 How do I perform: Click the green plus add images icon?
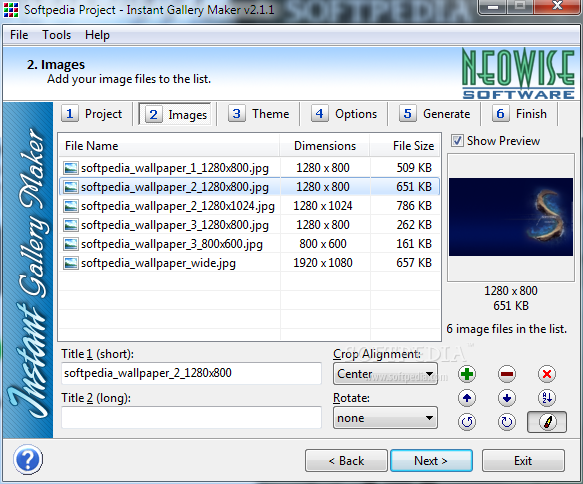tap(467, 374)
